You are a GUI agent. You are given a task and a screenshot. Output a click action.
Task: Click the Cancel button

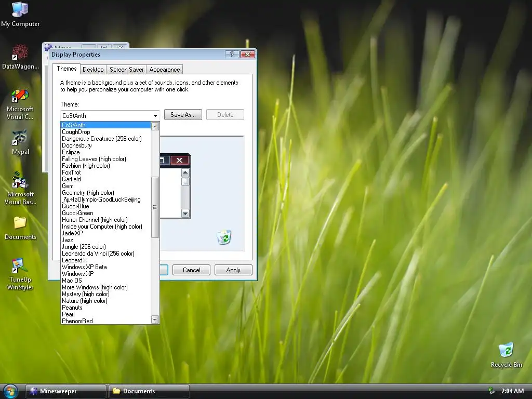(x=191, y=270)
